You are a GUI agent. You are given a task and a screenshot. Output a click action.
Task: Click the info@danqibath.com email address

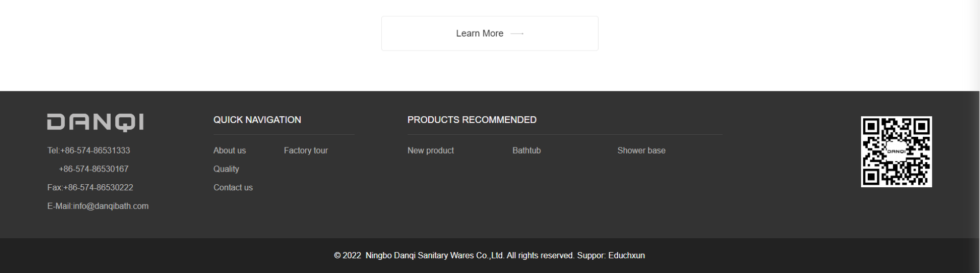click(x=111, y=206)
